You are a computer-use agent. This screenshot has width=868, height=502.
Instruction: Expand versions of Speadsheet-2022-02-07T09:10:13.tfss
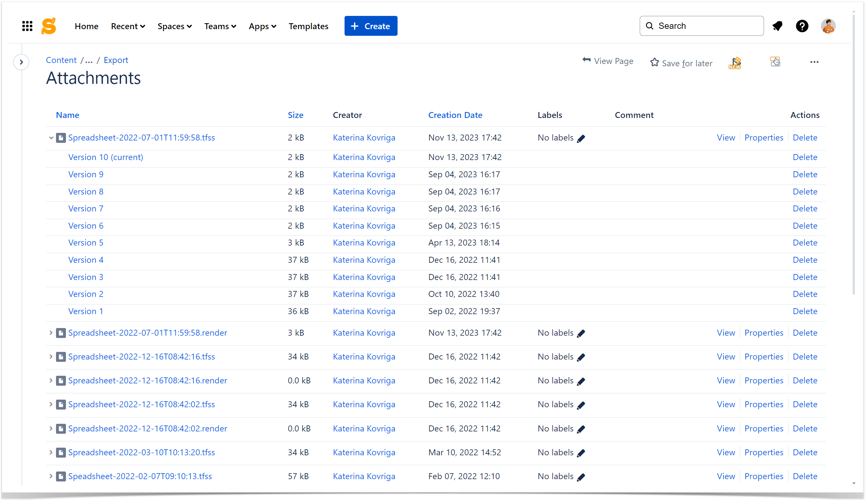point(51,476)
